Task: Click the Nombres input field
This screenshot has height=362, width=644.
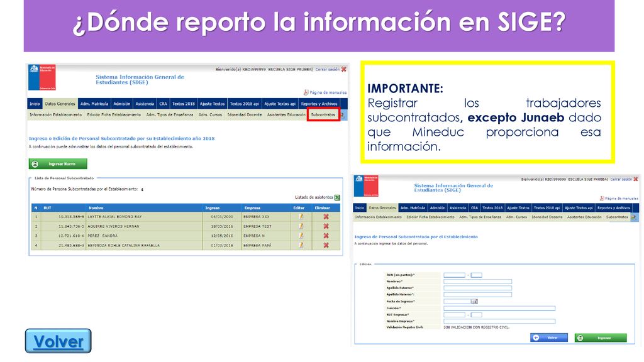Action: pos(478,282)
